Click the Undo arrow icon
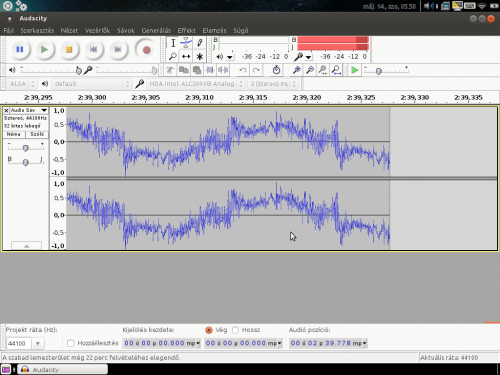This screenshot has width=500, height=375. click(x=243, y=70)
